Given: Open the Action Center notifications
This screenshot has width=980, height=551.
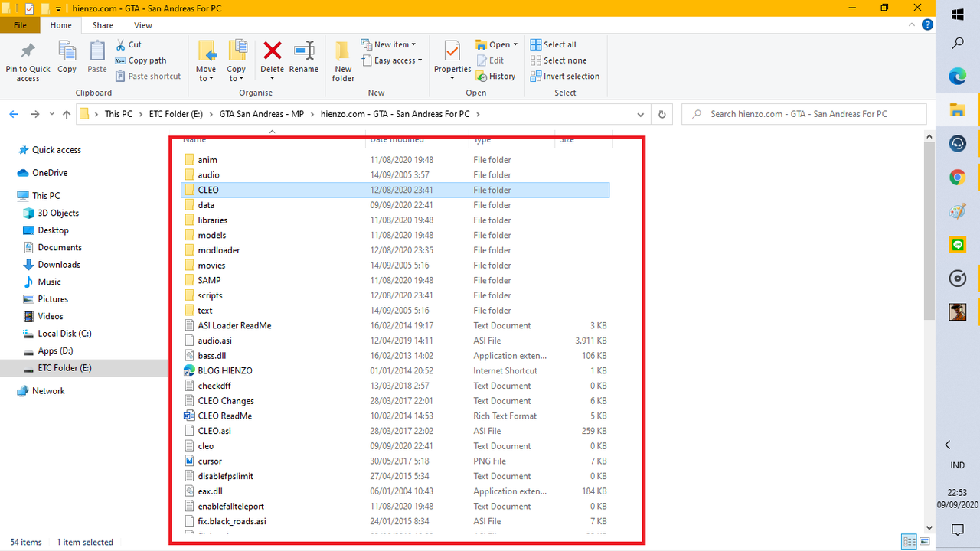Looking at the screenshot, I should point(957,530).
